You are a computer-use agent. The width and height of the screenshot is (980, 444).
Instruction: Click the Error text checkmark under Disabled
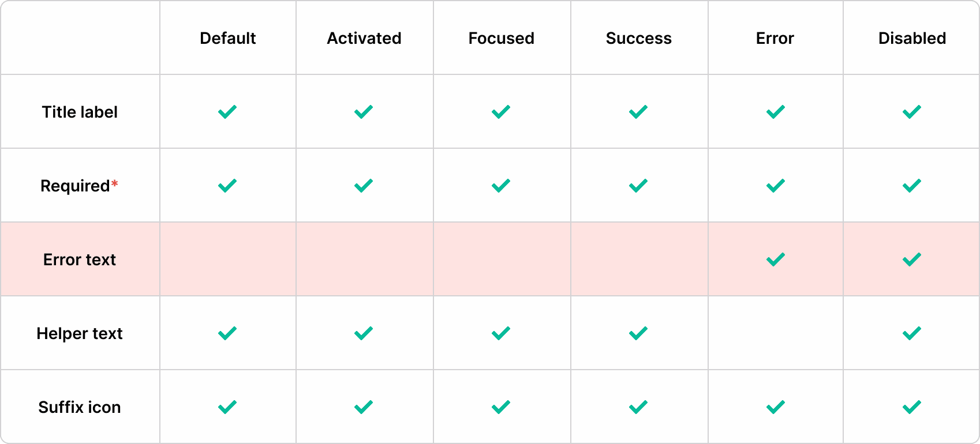click(912, 259)
